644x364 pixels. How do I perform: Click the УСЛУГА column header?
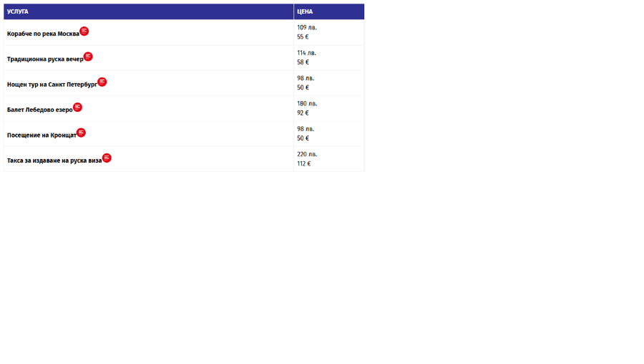(149, 11)
